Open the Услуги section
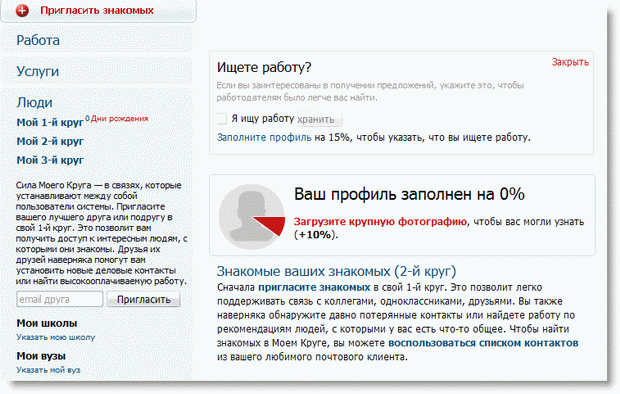 pyautogui.click(x=38, y=71)
